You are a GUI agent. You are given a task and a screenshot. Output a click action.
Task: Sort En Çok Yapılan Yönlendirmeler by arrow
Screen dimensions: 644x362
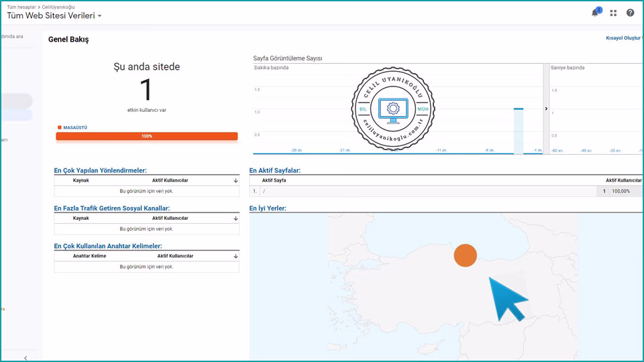click(235, 180)
